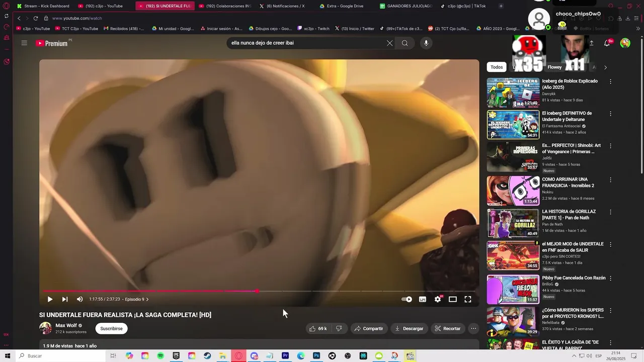Skip to the next video
The height and width of the screenshot is (362, 644).
click(x=64, y=299)
